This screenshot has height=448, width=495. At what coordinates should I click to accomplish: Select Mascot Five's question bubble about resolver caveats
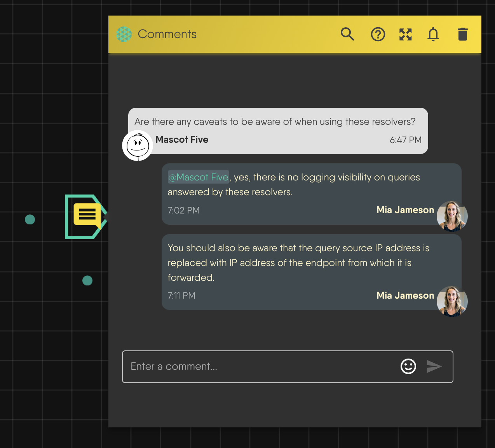point(275,121)
